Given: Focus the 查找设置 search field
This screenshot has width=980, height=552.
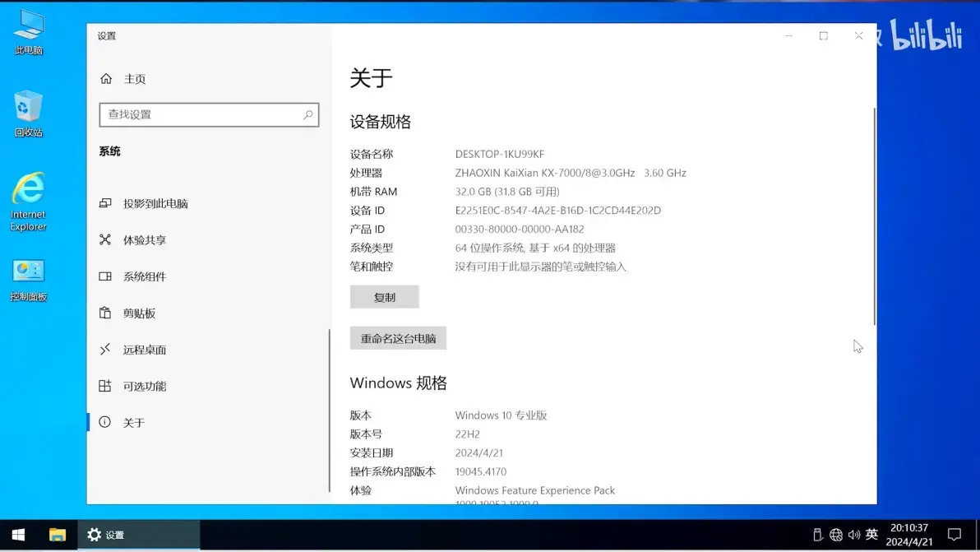Looking at the screenshot, I should click(x=209, y=115).
